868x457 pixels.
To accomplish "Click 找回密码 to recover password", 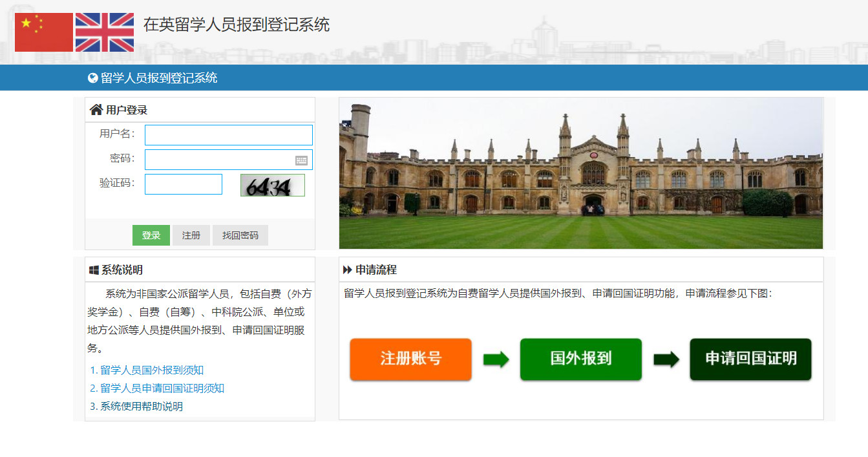I will (240, 235).
